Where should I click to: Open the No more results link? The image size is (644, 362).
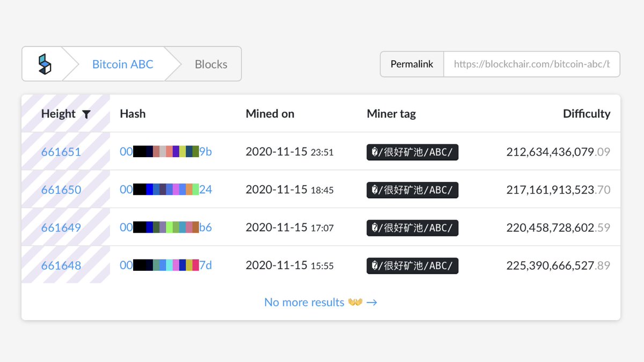tap(304, 302)
